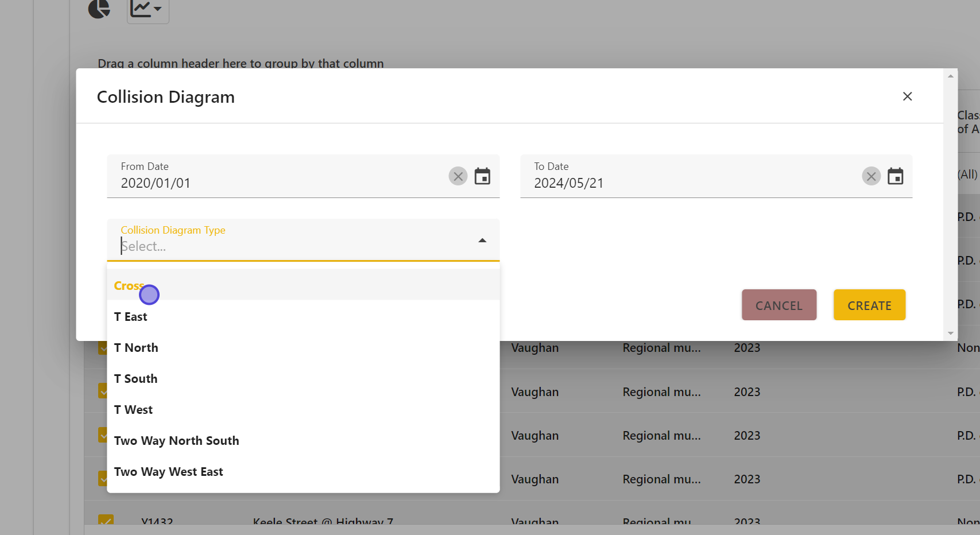Open the line chart dropdown button
The height and width of the screenshot is (535, 980).
148,9
